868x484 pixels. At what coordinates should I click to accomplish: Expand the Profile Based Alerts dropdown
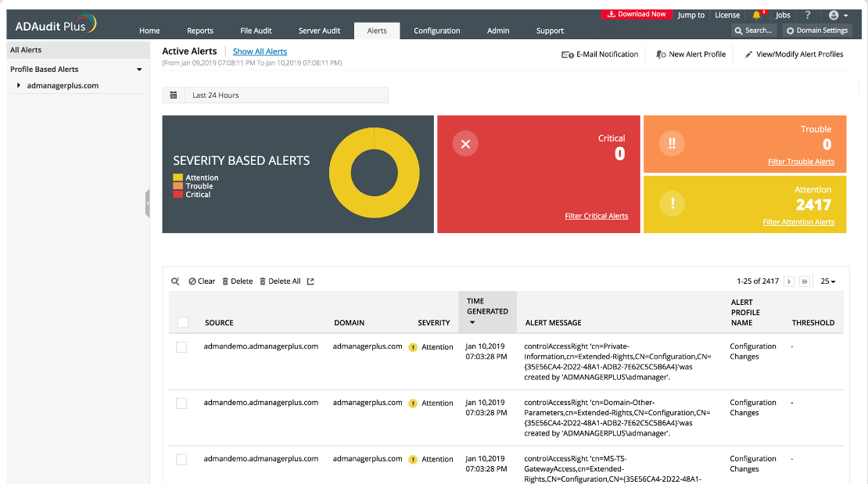[140, 69]
